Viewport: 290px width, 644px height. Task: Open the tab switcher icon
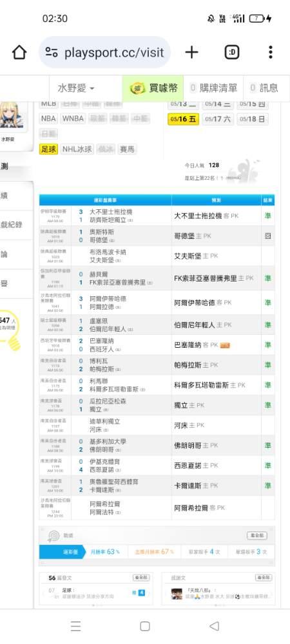tap(232, 52)
